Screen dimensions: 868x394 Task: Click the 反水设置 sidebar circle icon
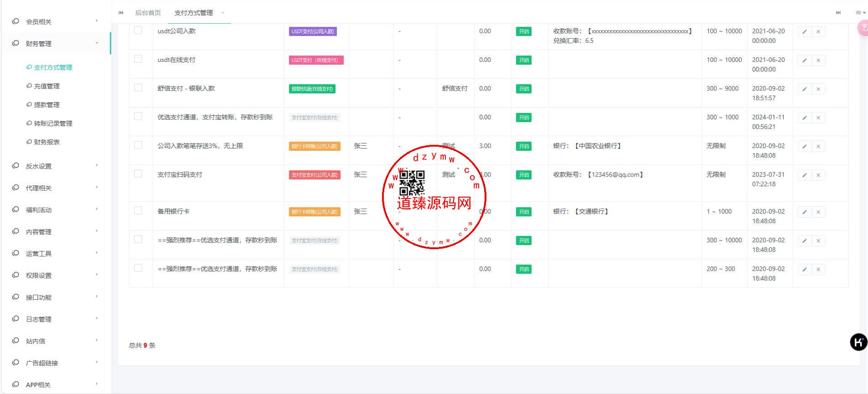pyautogui.click(x=15, y=165)
